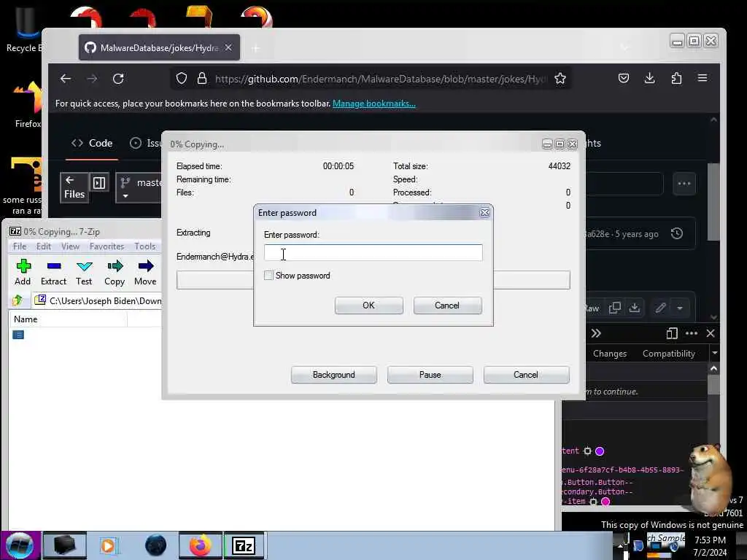Image resolution: width=747 pixels, height=560 pixels.
Task: Click the 7-Zip Add toolbar icon
Action: (x=23, y=273)
